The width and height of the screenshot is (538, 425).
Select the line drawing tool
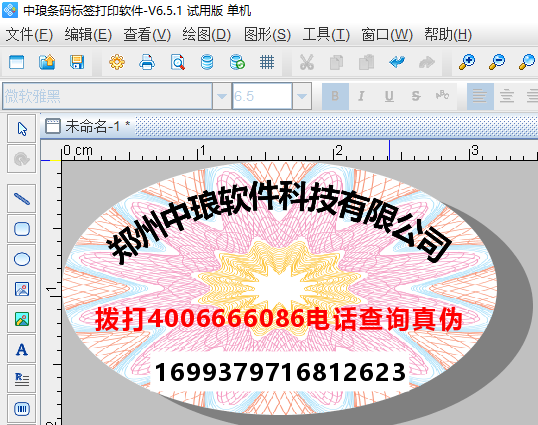22,199
